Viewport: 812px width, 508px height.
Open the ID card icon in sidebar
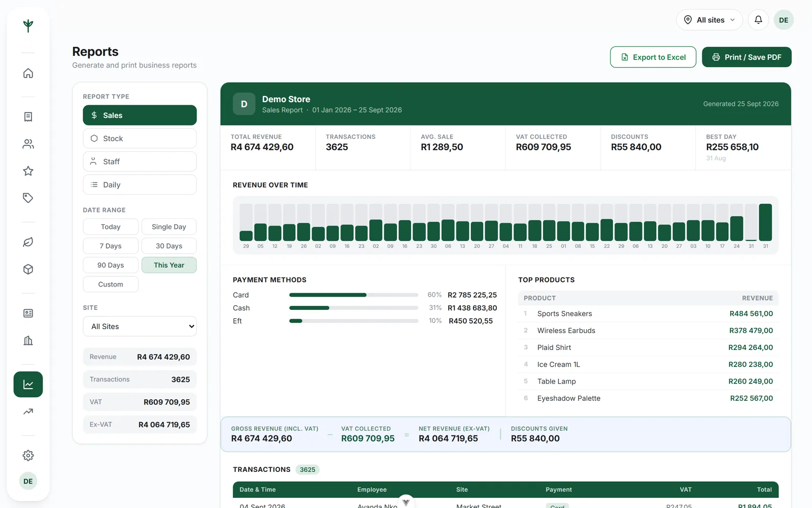[x=28, y=313]
